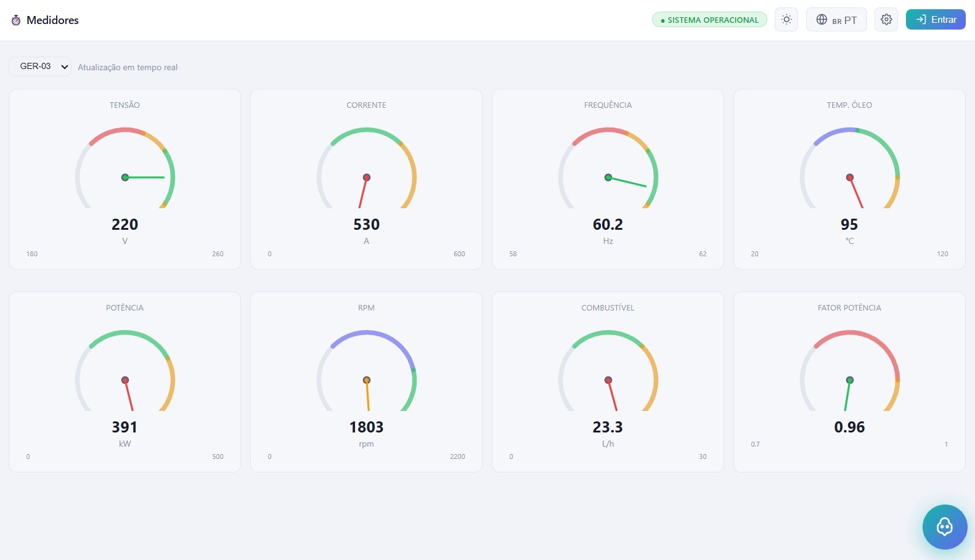Click the Temp. Óleo gauge dial
Screen dimensions: 975x560
click(x=850, y=168)
